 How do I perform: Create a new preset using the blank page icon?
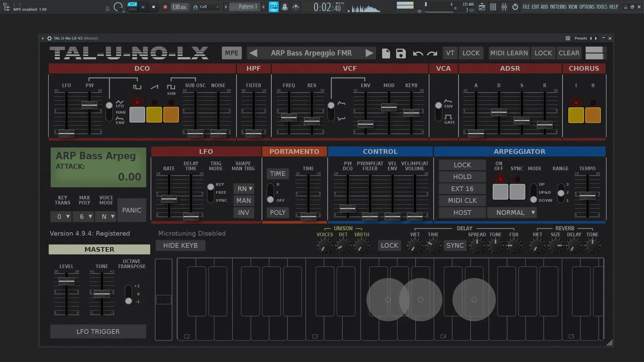(386, 53)
